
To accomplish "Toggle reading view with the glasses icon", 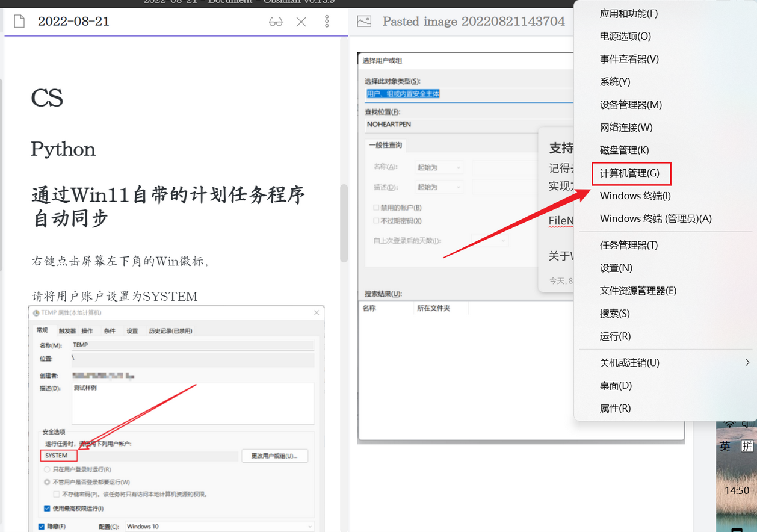I will [x=276, y=22].
